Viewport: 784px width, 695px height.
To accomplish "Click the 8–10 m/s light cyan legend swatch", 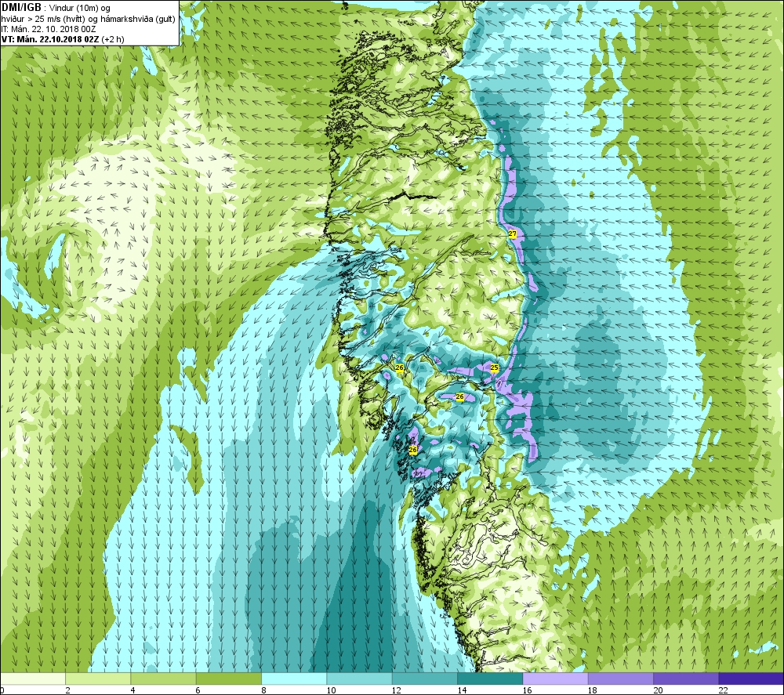I will (294, 679).
